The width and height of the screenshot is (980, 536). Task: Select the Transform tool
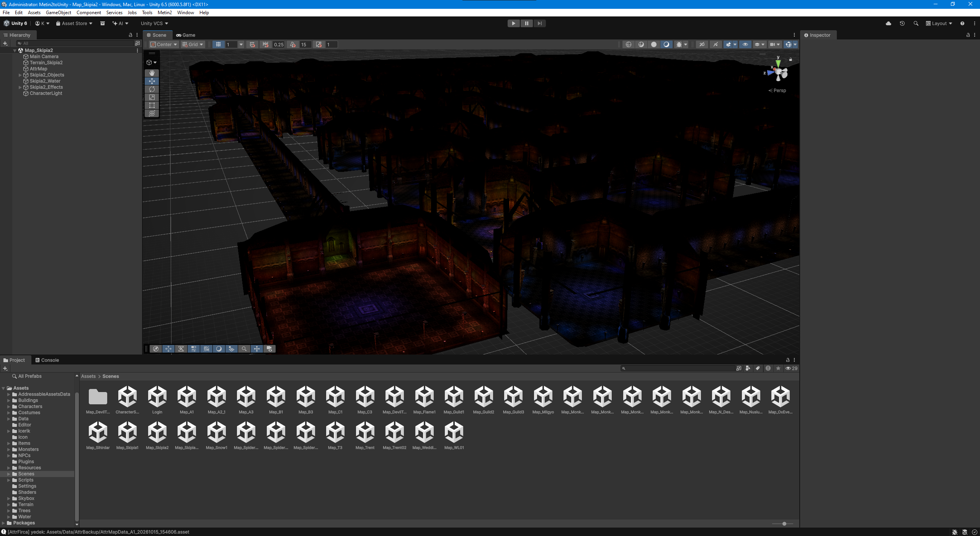click(x=152, y=113)
